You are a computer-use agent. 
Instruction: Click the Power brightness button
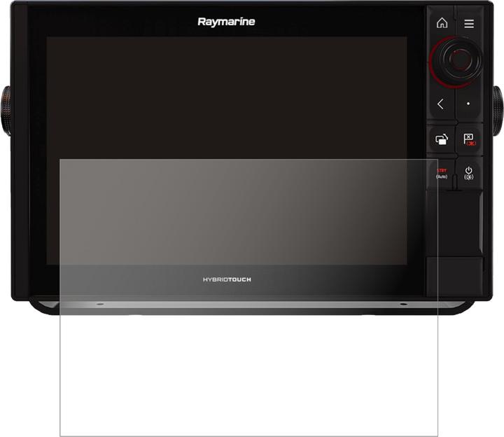[468, 173]
